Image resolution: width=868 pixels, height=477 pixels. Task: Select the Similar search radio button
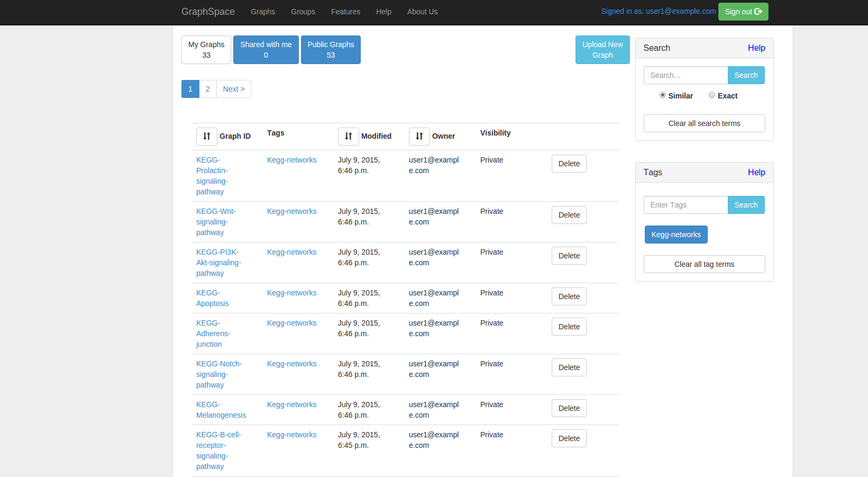point(663,95)
